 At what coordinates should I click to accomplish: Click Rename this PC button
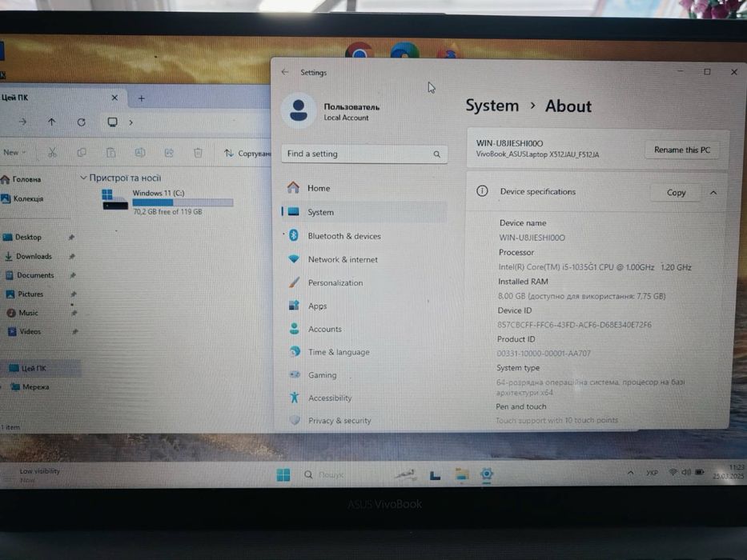[x=681, y=150]
